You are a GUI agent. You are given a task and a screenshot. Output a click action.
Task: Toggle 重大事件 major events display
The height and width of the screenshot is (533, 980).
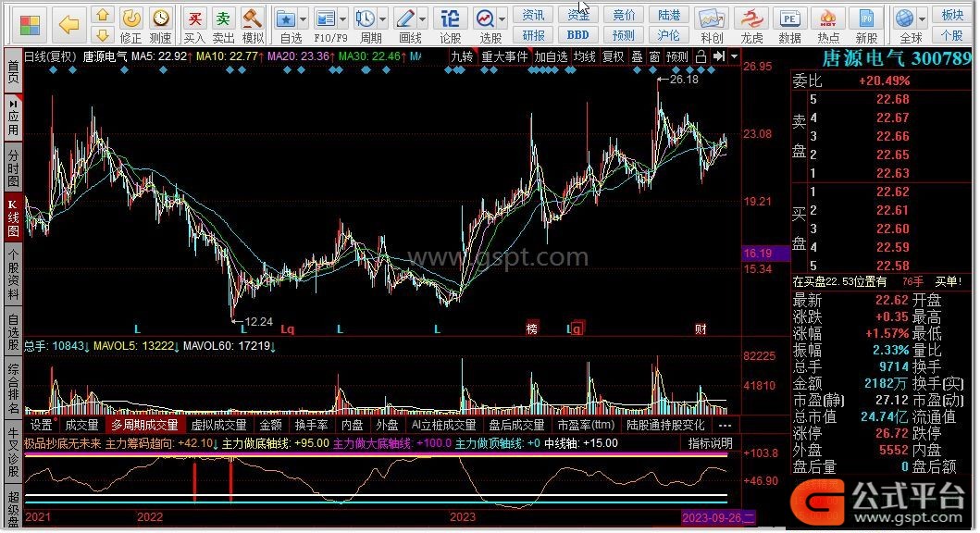(504, 56)
